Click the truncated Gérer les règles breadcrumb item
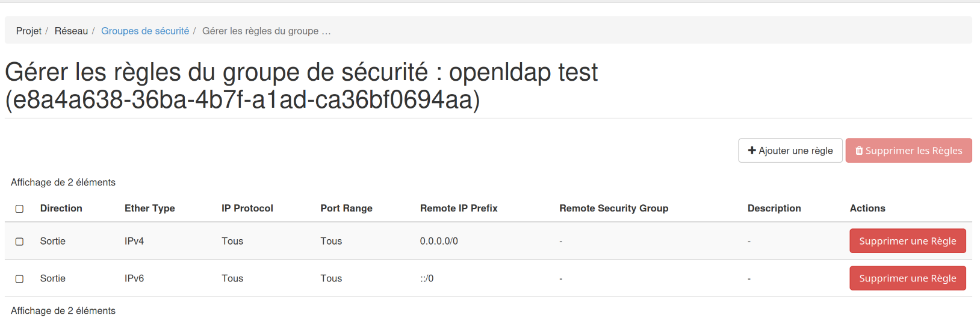 coord(266,31)
